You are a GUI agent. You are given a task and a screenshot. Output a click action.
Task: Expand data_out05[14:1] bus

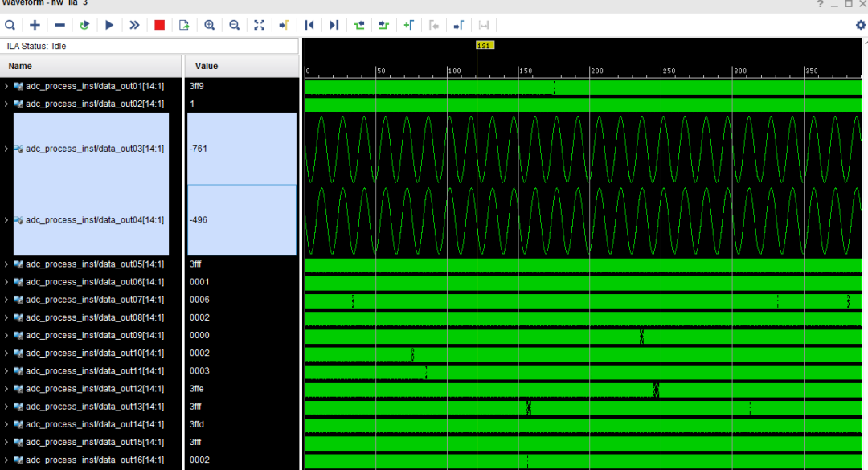[x=6, y=264]
